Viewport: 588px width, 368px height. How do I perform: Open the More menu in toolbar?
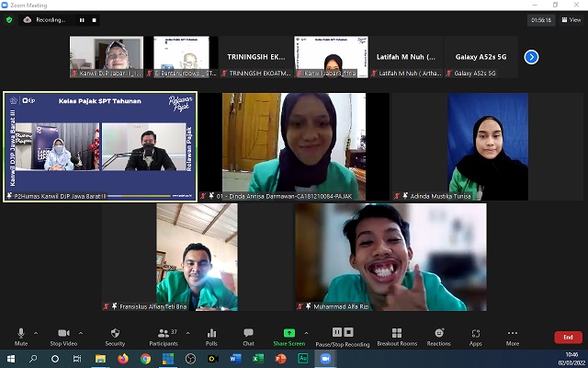coord(512,336)
